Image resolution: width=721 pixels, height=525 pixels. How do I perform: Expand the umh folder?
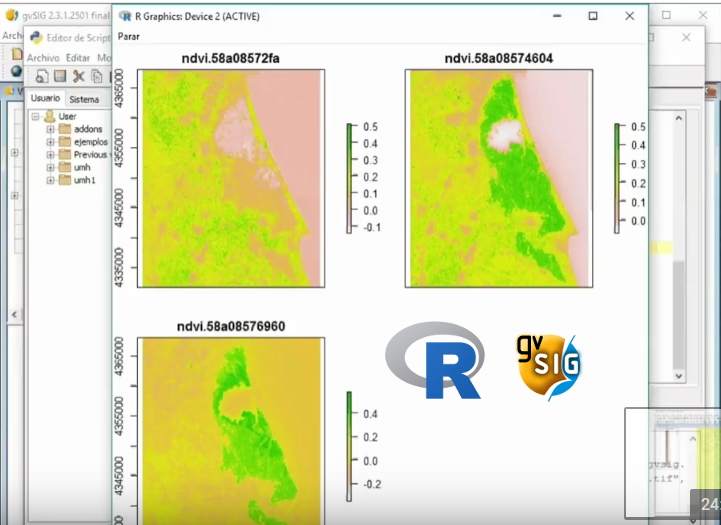tap(50, 168)
